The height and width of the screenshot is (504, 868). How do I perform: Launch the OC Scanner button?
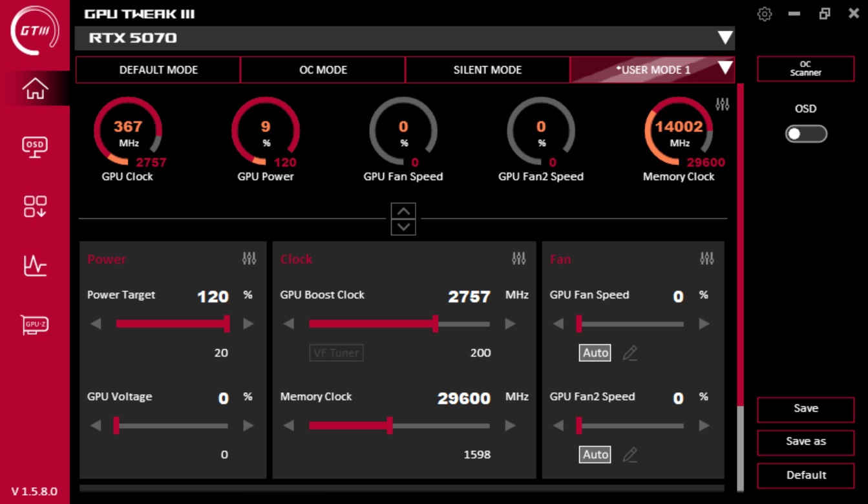tap(805, 68)
